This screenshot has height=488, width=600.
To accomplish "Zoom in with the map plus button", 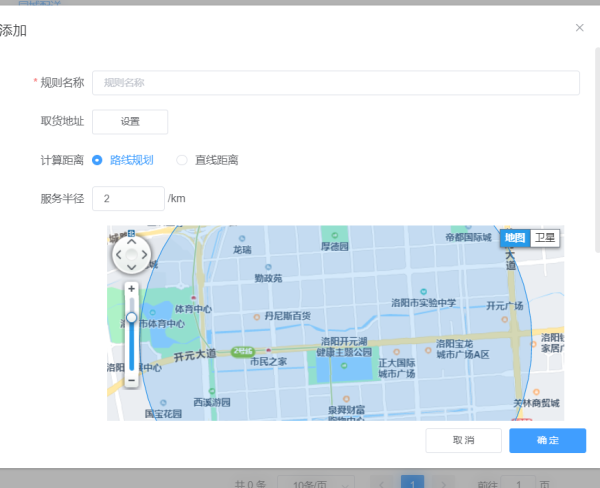I will coord(131,289).
